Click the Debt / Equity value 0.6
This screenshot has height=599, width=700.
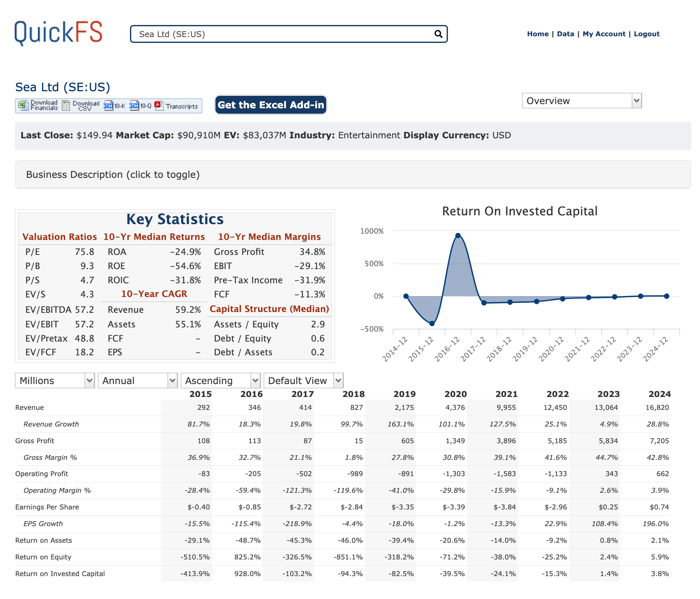pyautogui.click(x=318, y=338)
